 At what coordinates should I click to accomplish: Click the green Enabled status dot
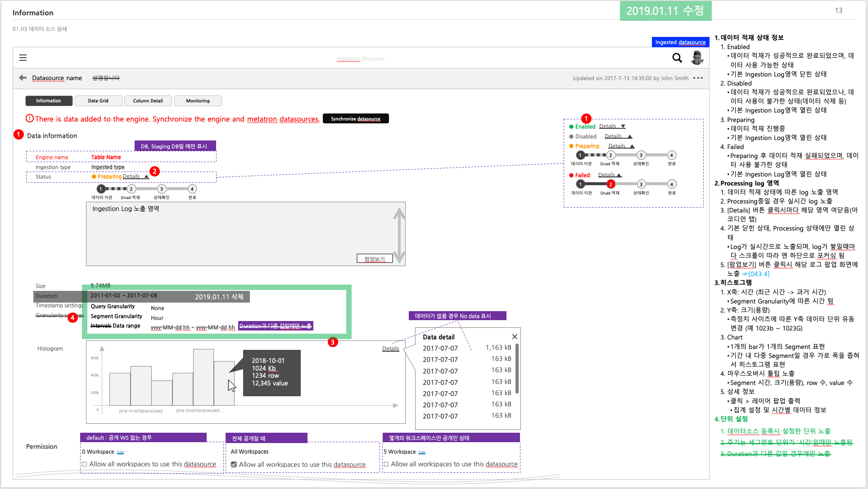click(x=571, y=127)
